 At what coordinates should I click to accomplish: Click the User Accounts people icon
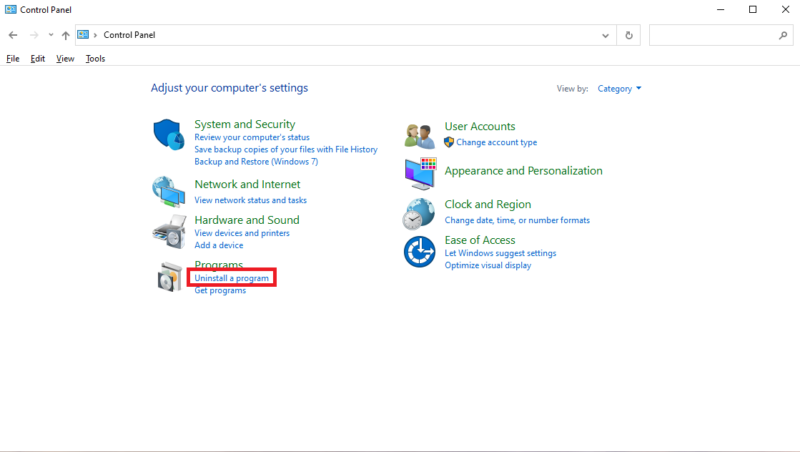coord(419,136)
